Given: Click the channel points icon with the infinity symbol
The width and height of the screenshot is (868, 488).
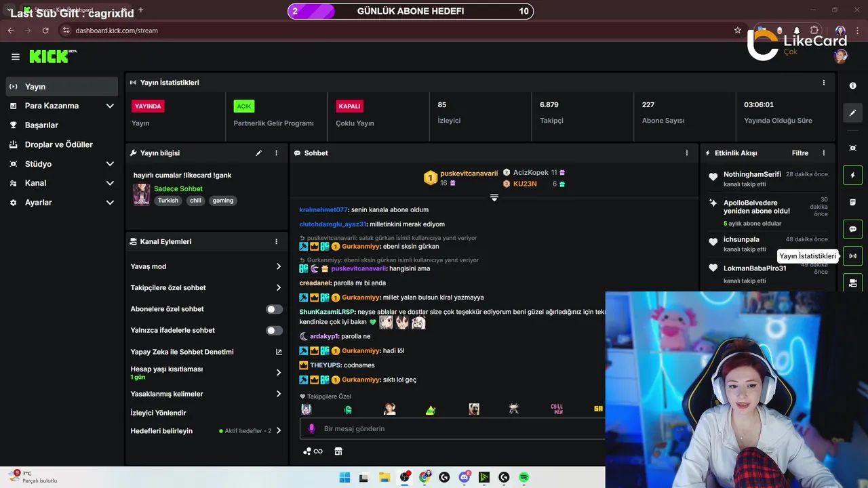Looking at the screenshot, I should tap(313, 451).
